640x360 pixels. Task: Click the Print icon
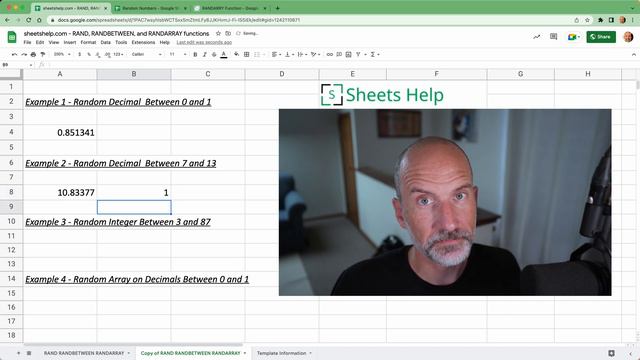(33, 54)
